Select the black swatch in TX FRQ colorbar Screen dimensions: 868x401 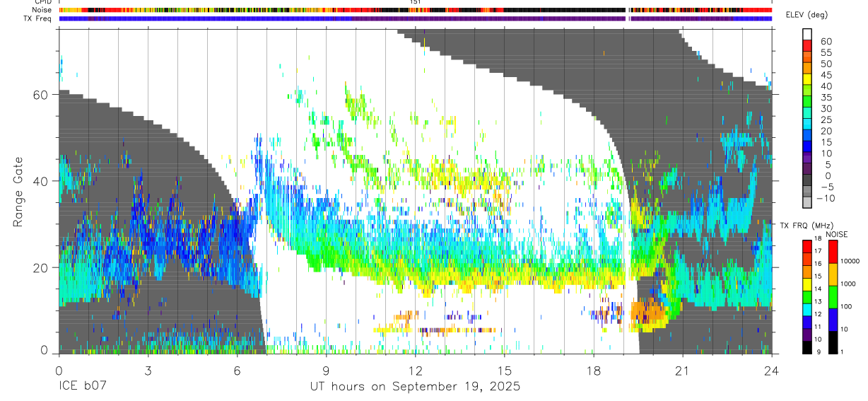807,348
